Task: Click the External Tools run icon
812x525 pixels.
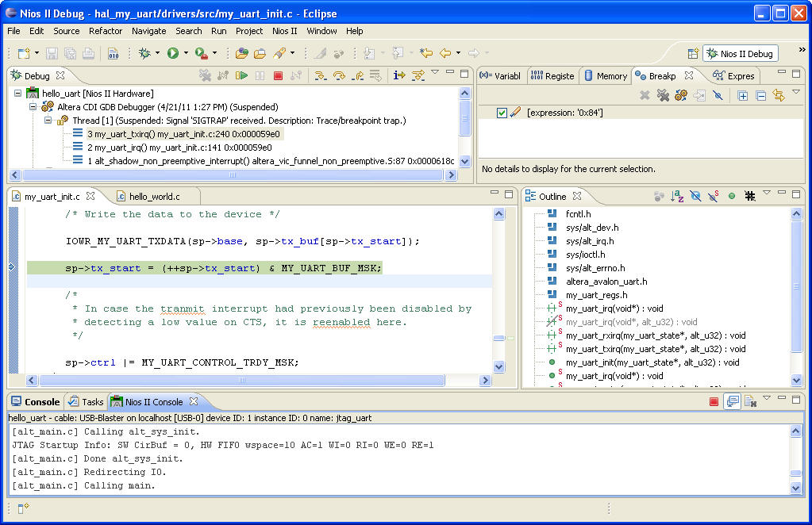Action: (201, 53)
